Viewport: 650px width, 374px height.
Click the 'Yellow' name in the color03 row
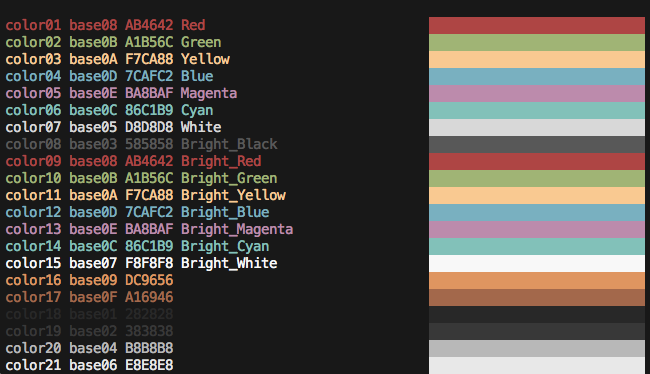pos(205,59)
